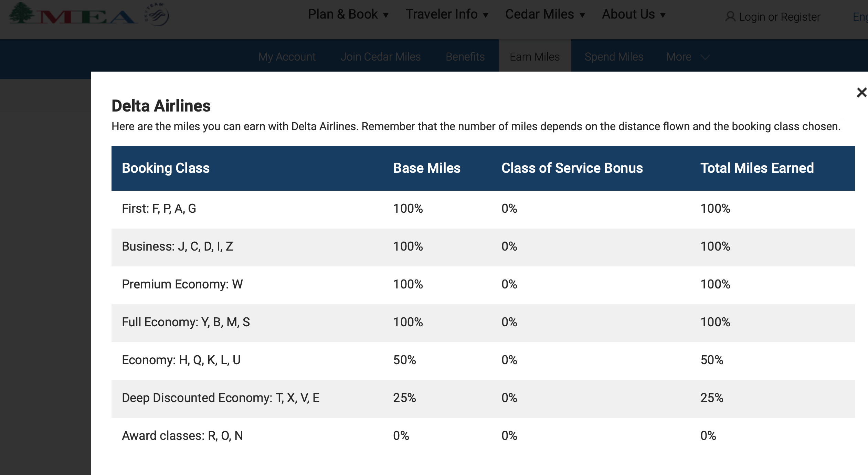The height and width of the screenshot is (475, 868).
Task: Go to the Benefits tab
Action: point(465,57)
